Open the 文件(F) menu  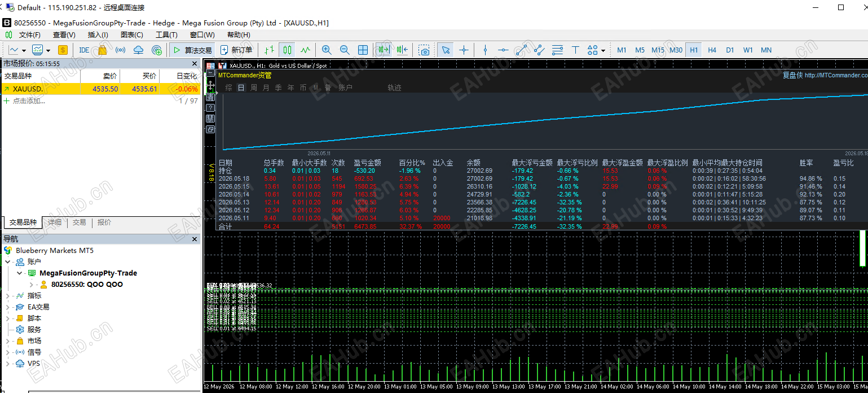point(29,35)
